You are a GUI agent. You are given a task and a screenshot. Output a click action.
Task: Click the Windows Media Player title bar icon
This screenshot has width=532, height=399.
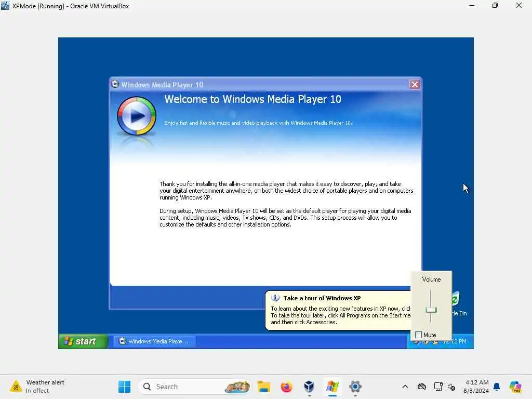click(x=115, y=84)
